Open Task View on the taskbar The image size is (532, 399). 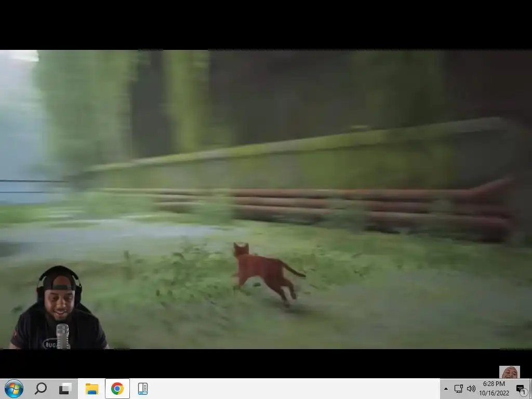[x=65, y=389]
